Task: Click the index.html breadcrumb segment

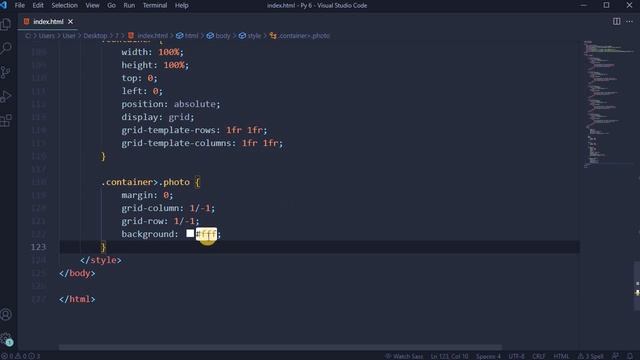Action: pos(148,36)
